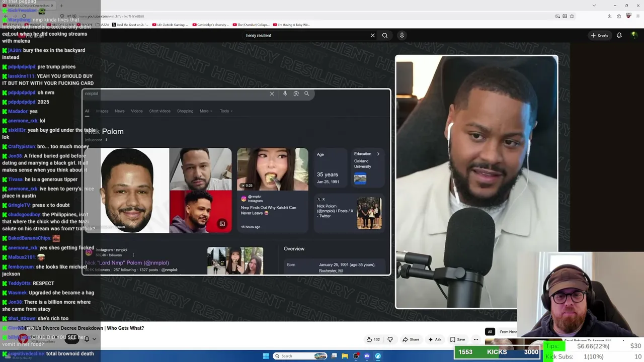The width and height of the screenshot is (644, 362).
Task: Open File Explorer from the taskbar
Action: click(345, 356)
